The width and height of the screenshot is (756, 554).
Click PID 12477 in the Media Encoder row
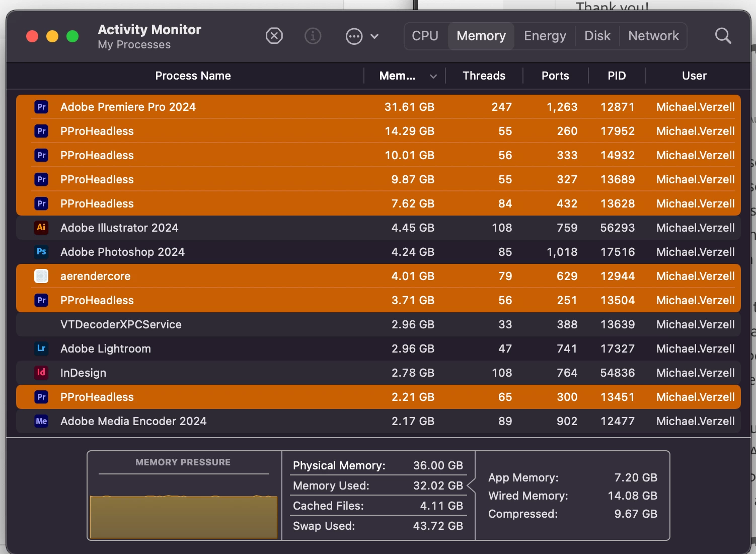[x=618, y=421]
